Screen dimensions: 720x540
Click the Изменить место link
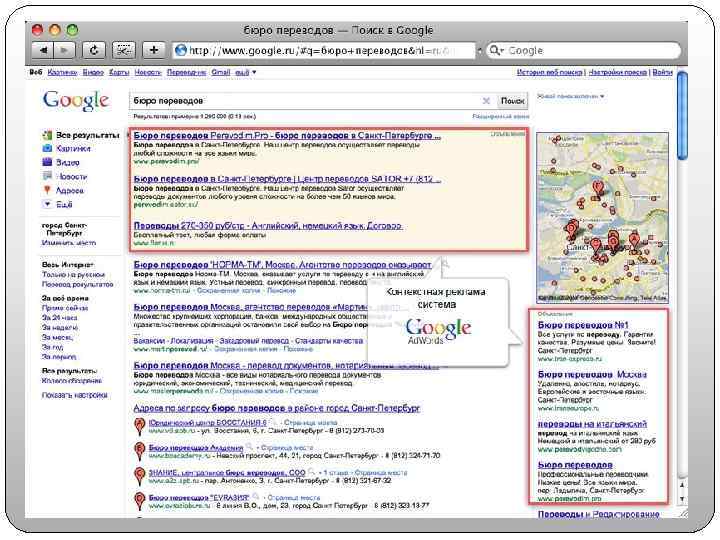click(x=69, y=242)
